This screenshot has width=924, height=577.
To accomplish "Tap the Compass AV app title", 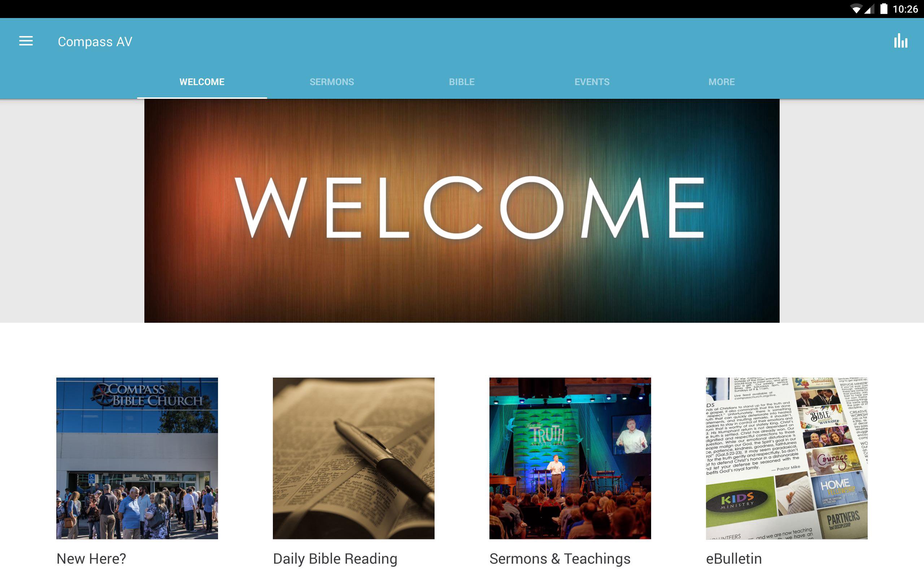I will click(95, 41).
